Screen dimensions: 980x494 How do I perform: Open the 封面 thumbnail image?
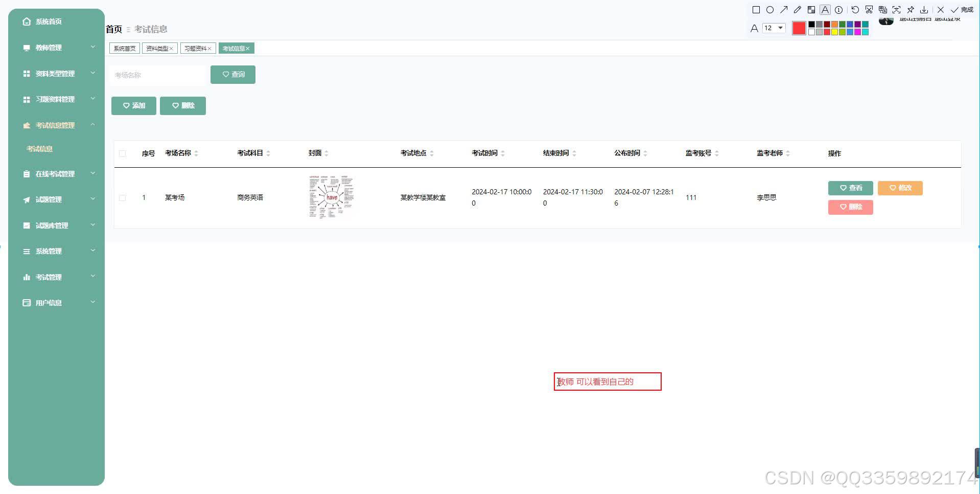tap(331, 197)
